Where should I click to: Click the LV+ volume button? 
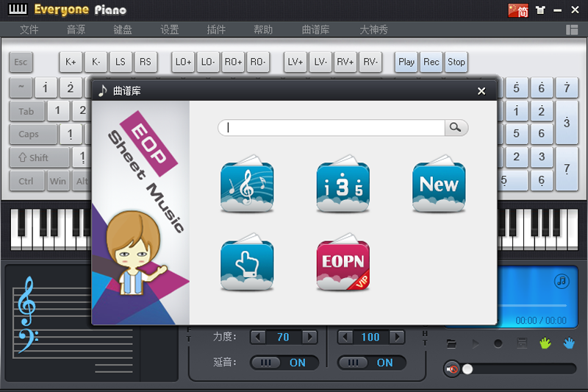[295, 62]
